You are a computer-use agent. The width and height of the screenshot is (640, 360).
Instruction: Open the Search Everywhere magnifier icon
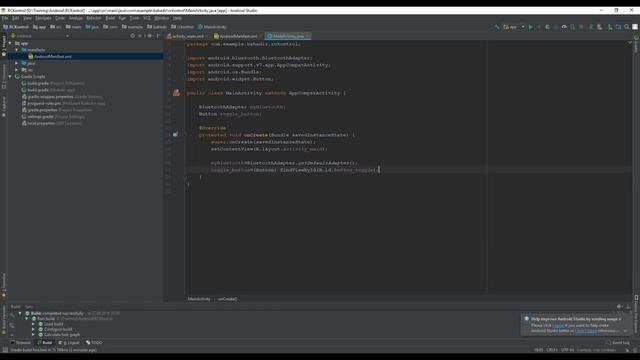point(627,27)
